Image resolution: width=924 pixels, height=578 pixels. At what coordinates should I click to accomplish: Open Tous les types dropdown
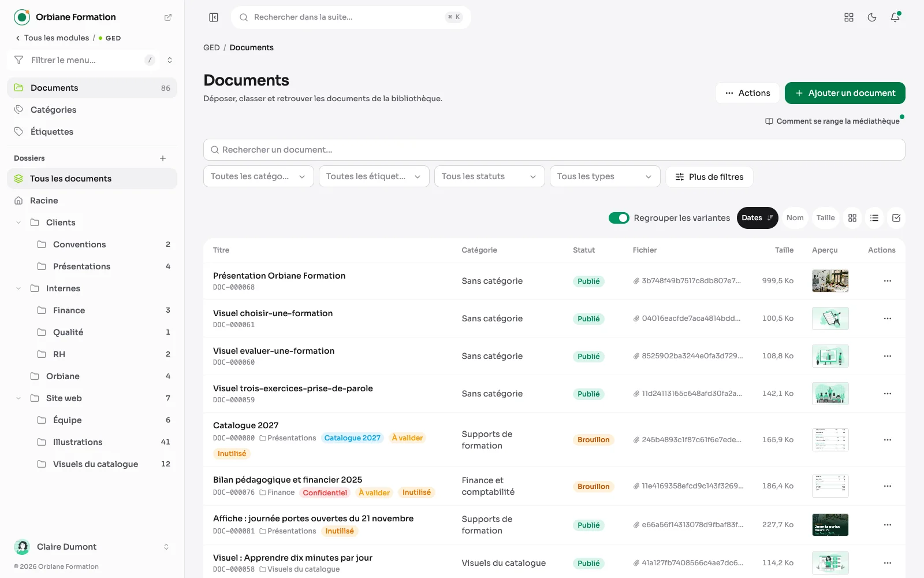point(605,176)
